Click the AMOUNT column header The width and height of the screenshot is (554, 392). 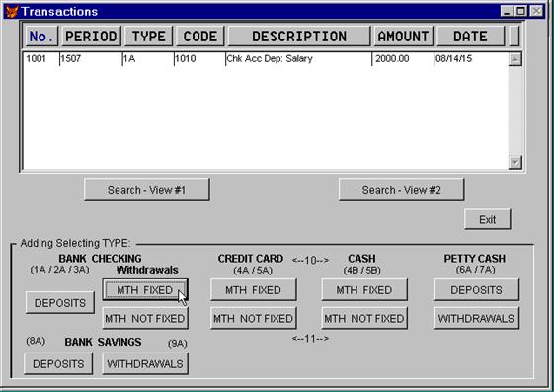(404, 36)
